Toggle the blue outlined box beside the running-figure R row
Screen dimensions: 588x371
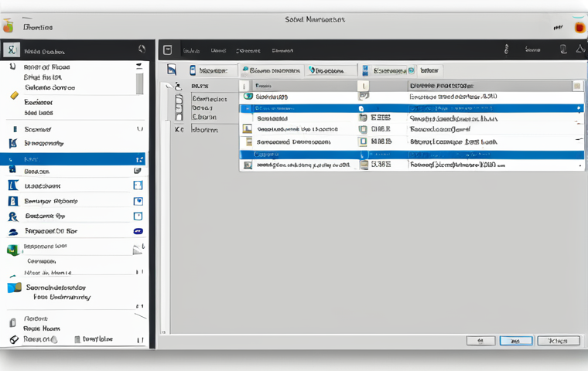(138, 216)
